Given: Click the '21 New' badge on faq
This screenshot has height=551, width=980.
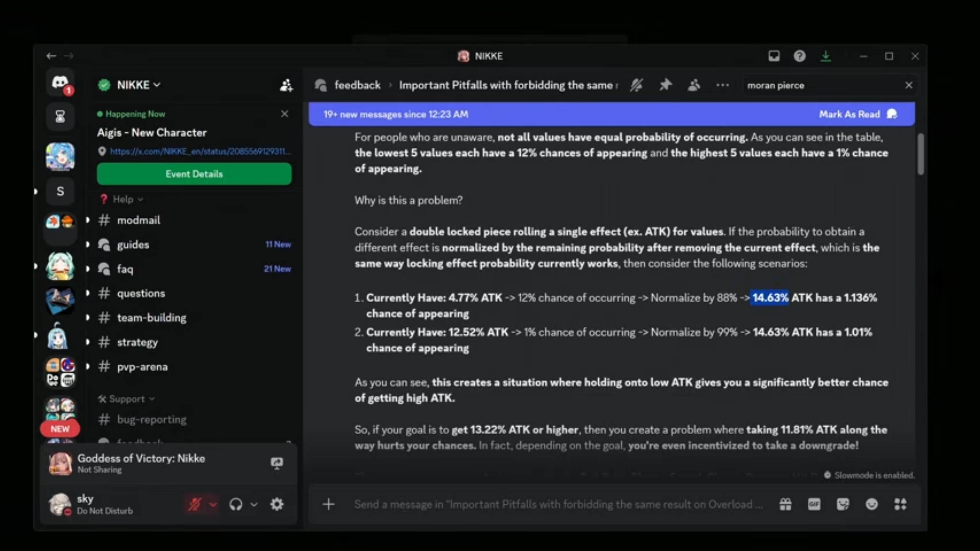Looking at the screenshot, I should [x=277, y=269].
